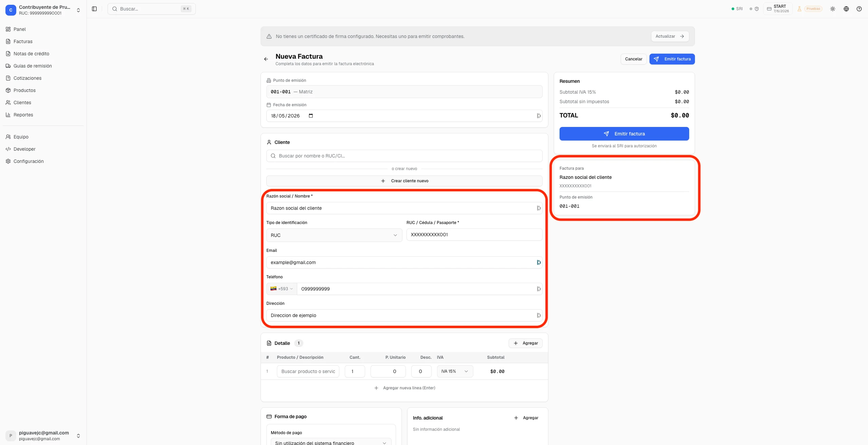Focus the Buscar producto o servicio field
The width and height of the screenshot is (868, 445).
308,371
